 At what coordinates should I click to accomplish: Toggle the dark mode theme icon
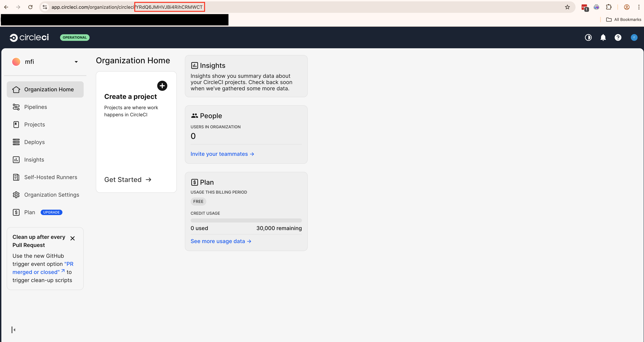[x=588, y=37]
